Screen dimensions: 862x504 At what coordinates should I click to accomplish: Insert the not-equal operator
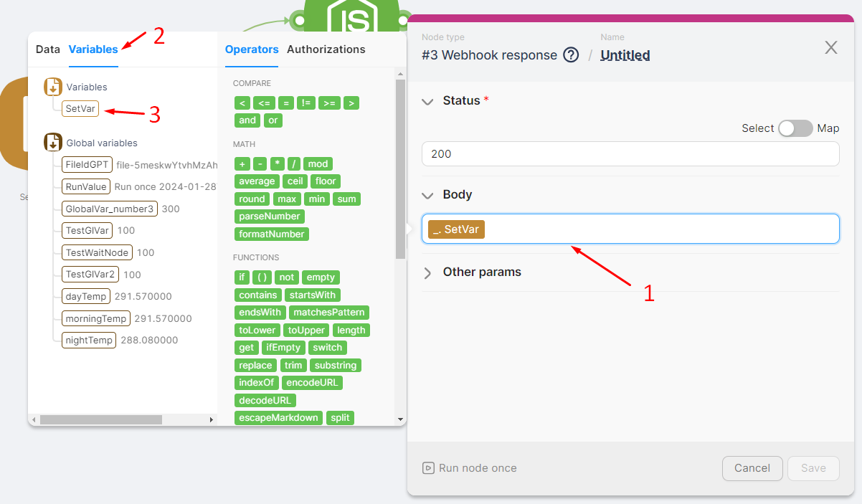coord(306,103)
